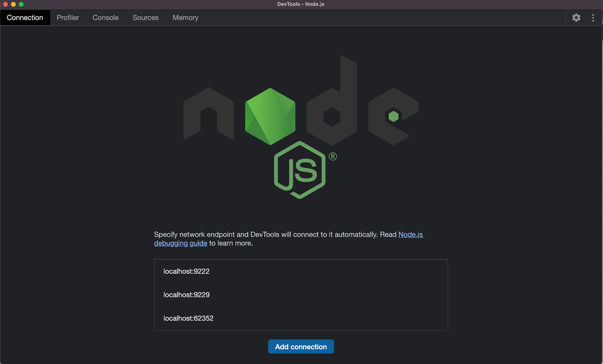Switch to the Profiler tab
The image size is (603, 364).
click(x=68, y=18)
